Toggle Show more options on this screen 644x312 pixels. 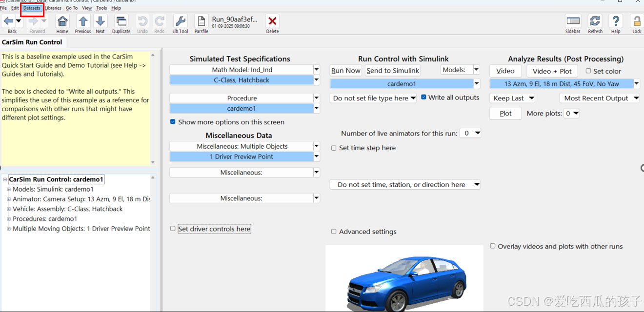(x=173, y=122)
